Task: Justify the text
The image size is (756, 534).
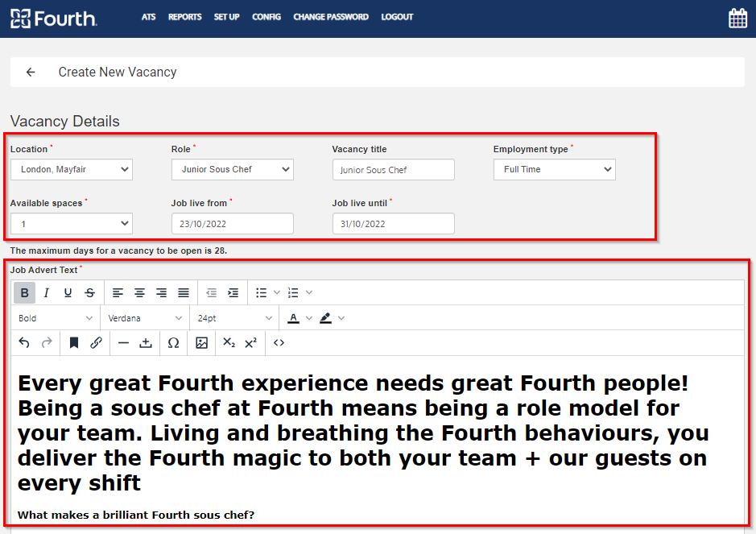Action: click(x=184, y=293)
